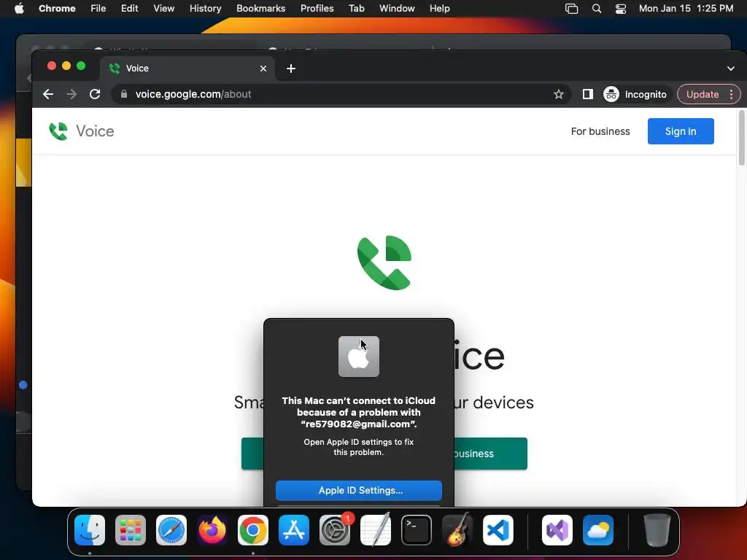
Task: Open Trash in the dock
Action: click(657, 530)
